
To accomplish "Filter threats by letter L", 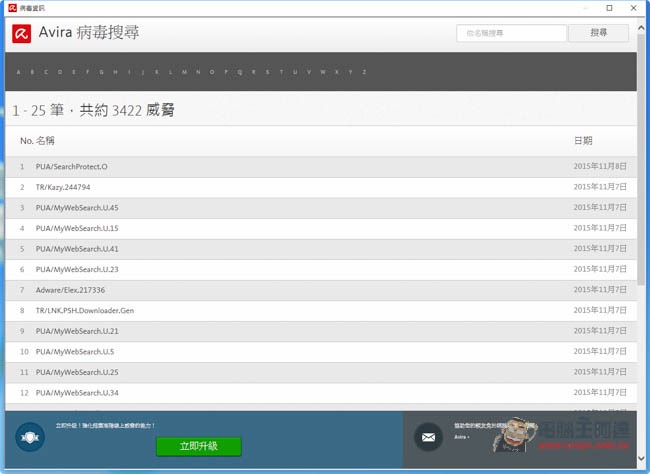I will click(x=170, y=72).
